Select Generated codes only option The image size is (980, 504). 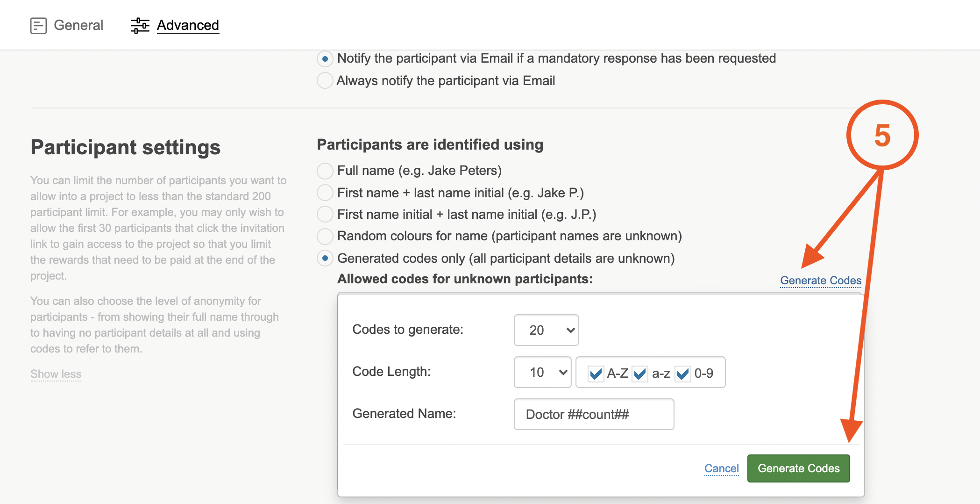[325, 259]
